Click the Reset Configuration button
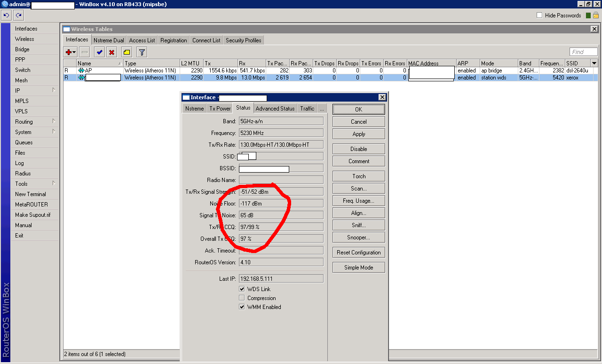Image resolution: width=602 pixels, height=364 pixels. 358,253
